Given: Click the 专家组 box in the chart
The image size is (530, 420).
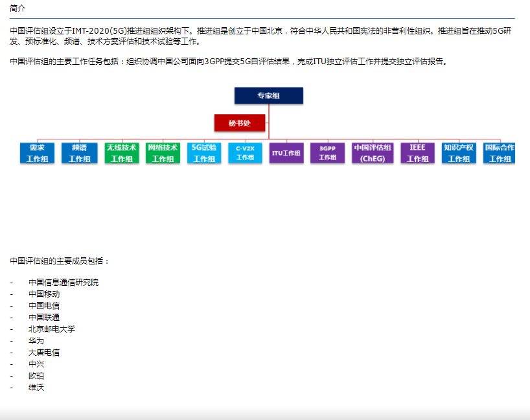Looking at the screenshot, I should [x=269, y=95].
